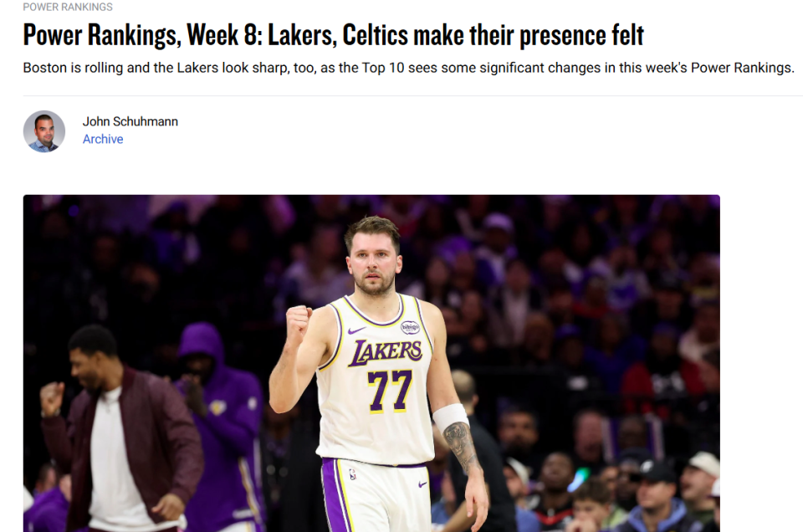
Task: Open the Power Rankings Week 8 headline
Action: [333, 35]
